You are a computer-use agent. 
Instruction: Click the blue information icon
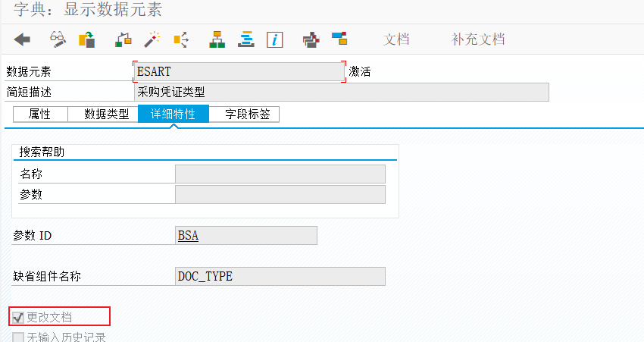click(275, 40)
